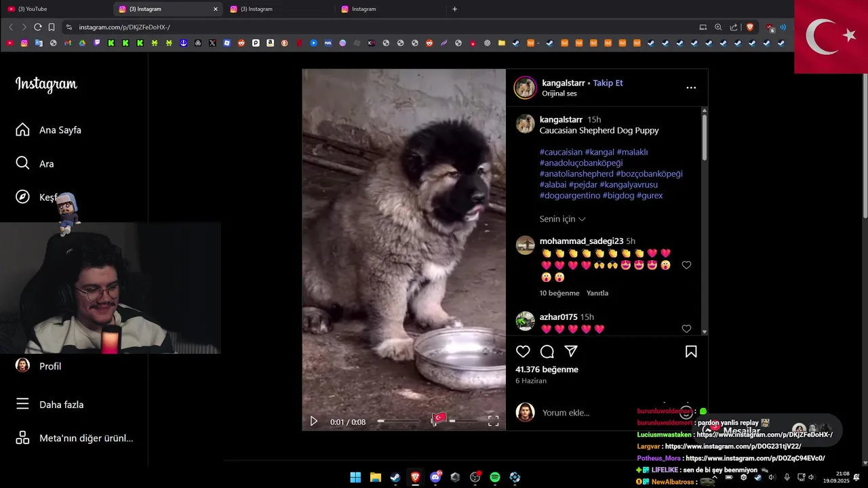This screenshot has height=488, width=868.
Task: Share the post with paper plane icon
Action: (x=571, y=352)
